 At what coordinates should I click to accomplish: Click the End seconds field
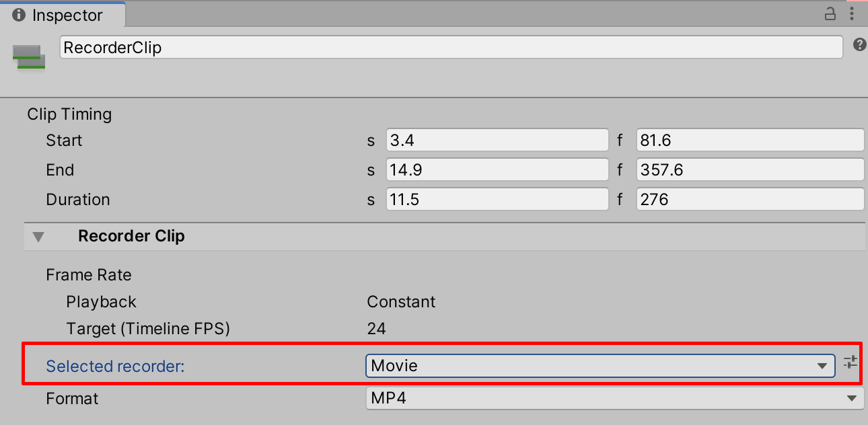pyautogui.click(x=497, y=170)
